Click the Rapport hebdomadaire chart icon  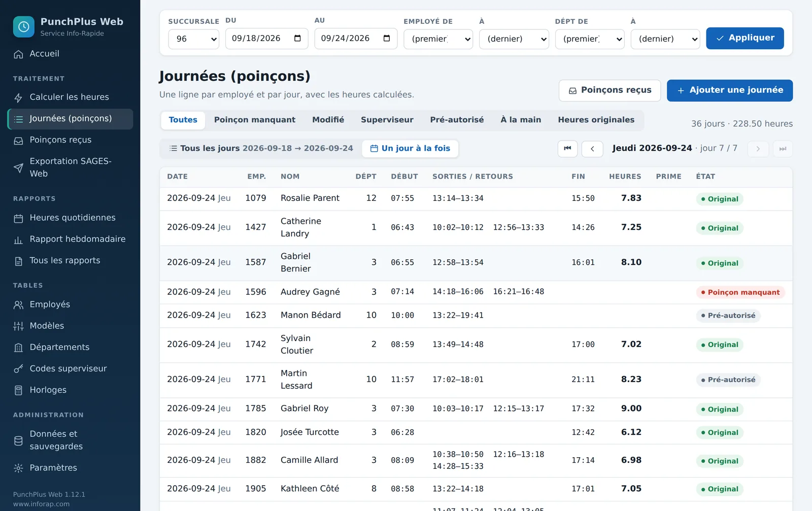pos(18,240)
